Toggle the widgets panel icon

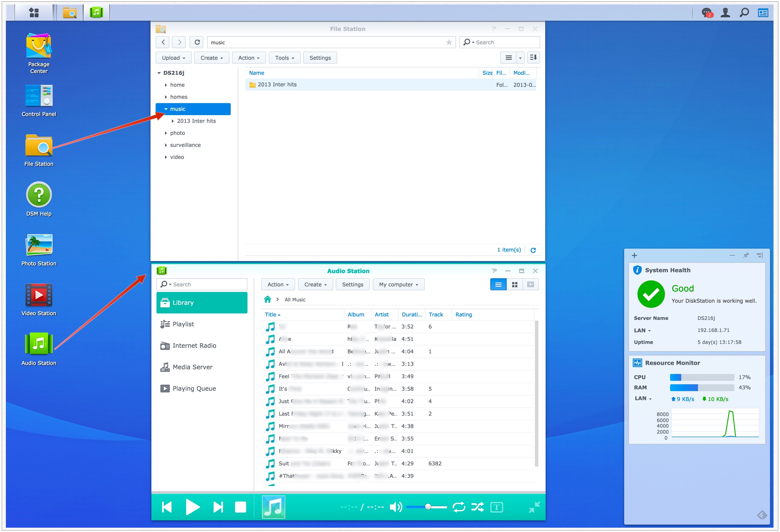(763, 13)
